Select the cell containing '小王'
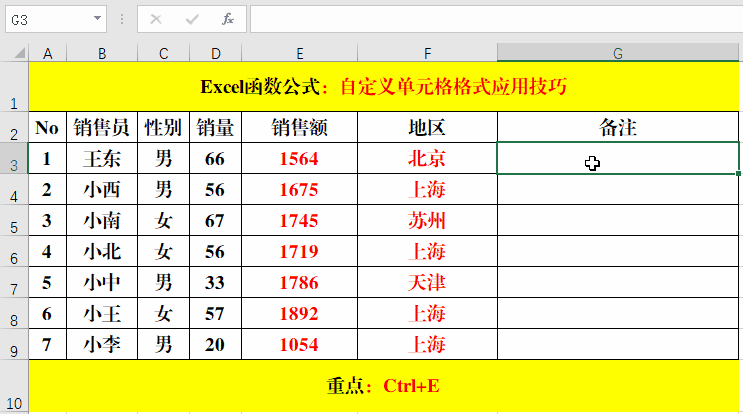743x414 pixels. [102, 313]
